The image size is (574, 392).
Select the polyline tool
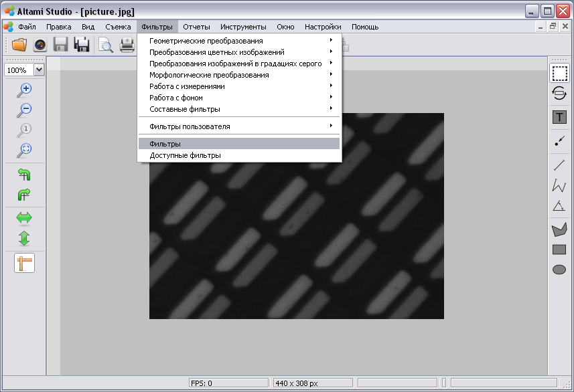pyautogui.click(x=559, y=185)
